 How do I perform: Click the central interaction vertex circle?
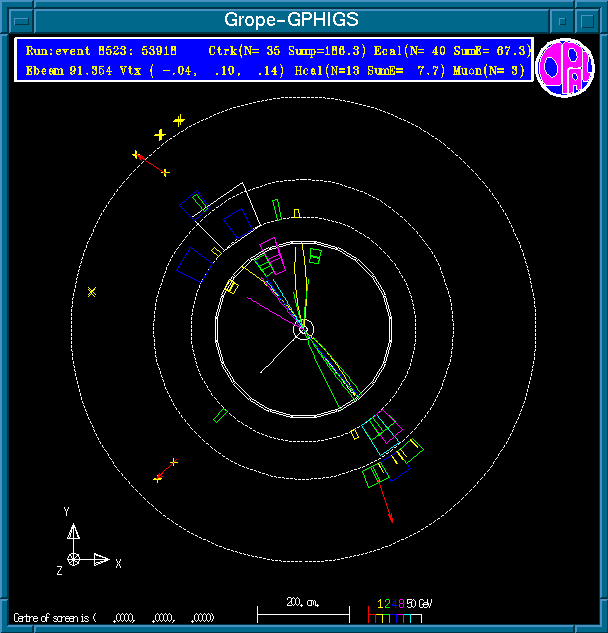point(304,328)
